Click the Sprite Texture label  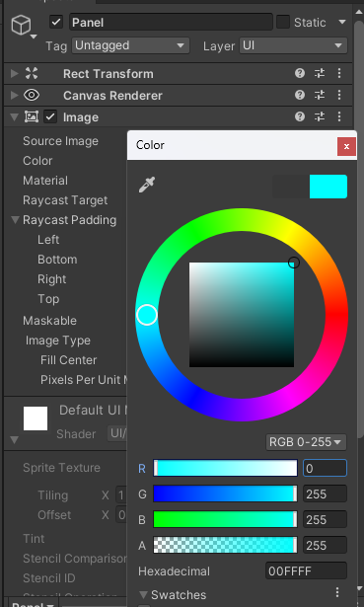[61, 468]
